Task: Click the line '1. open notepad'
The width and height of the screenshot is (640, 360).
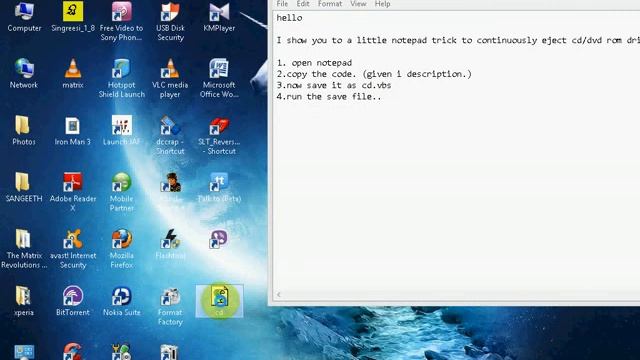Action: click(x=314, y=63)
